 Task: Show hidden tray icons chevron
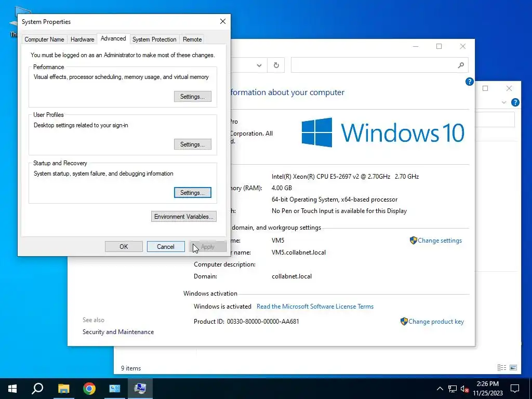point(440,389)
